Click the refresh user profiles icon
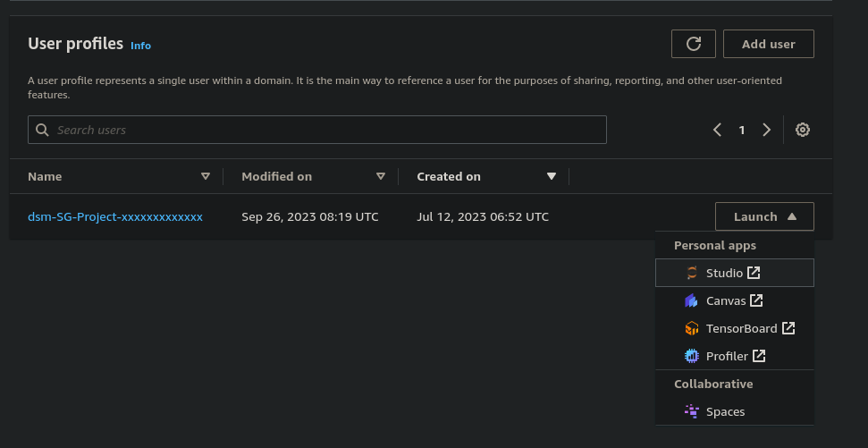 (x=693, y=44)
